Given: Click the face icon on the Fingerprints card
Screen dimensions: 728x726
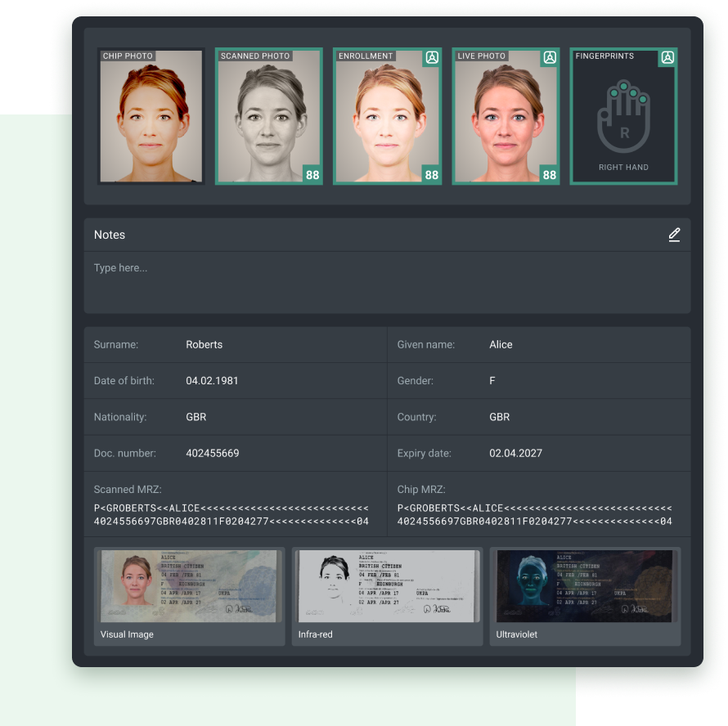Looking at the screenshot, I should (x=667, y=57).
